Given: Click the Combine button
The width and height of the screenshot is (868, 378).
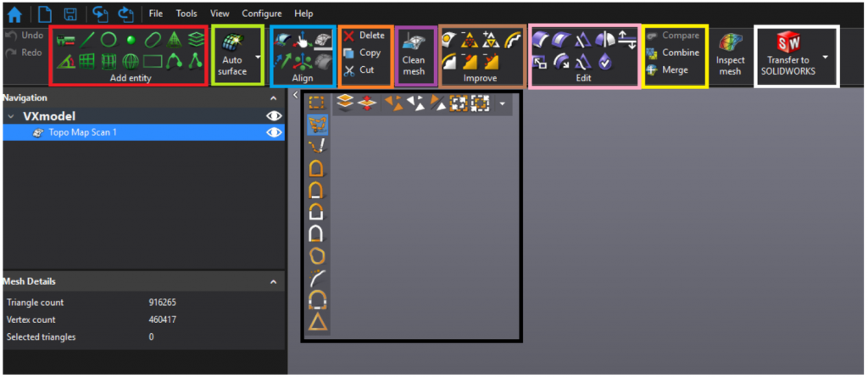Looking at the screenshot, I should (672, 53).
